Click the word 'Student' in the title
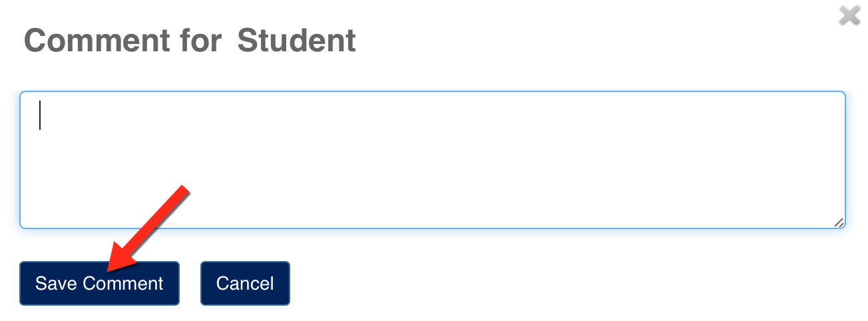Screen dimensions: 868x321 coord(296,41)
